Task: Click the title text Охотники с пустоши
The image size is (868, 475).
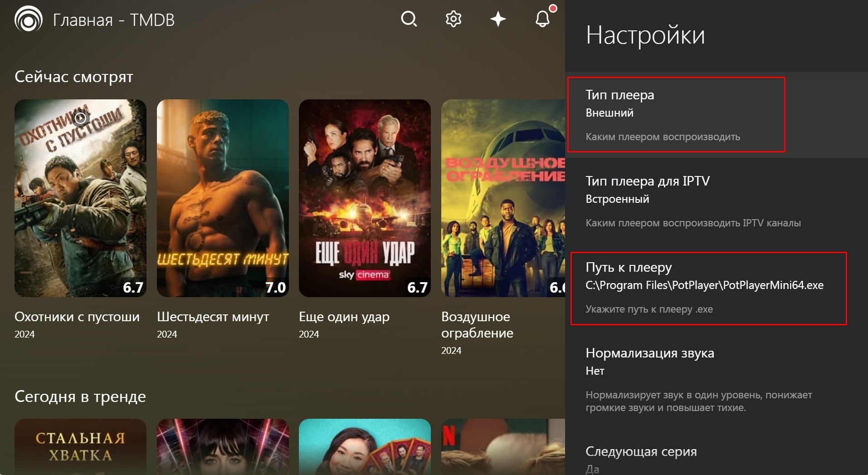Action: click(x=77, y=317)
